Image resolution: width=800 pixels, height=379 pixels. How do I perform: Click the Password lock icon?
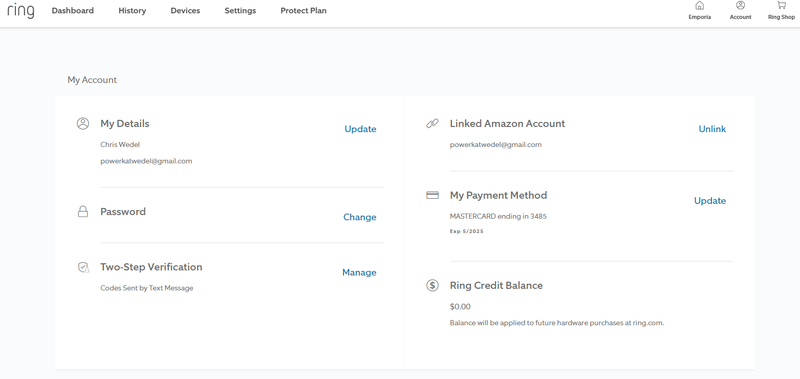point(83,211)
